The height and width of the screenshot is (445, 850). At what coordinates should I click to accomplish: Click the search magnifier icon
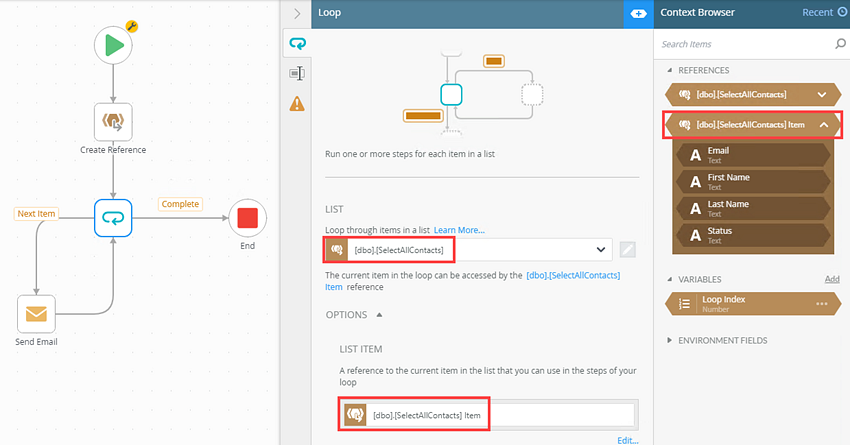click(840, 44)
